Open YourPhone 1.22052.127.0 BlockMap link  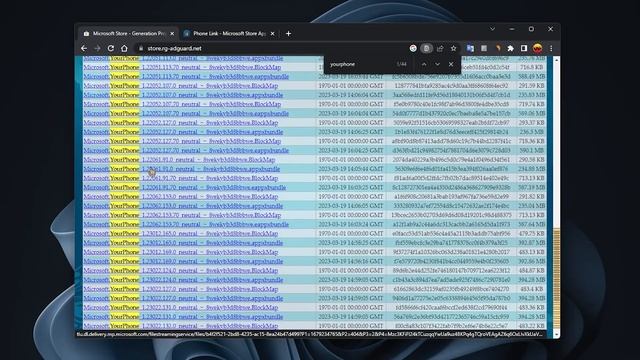(x=181, y=122)
